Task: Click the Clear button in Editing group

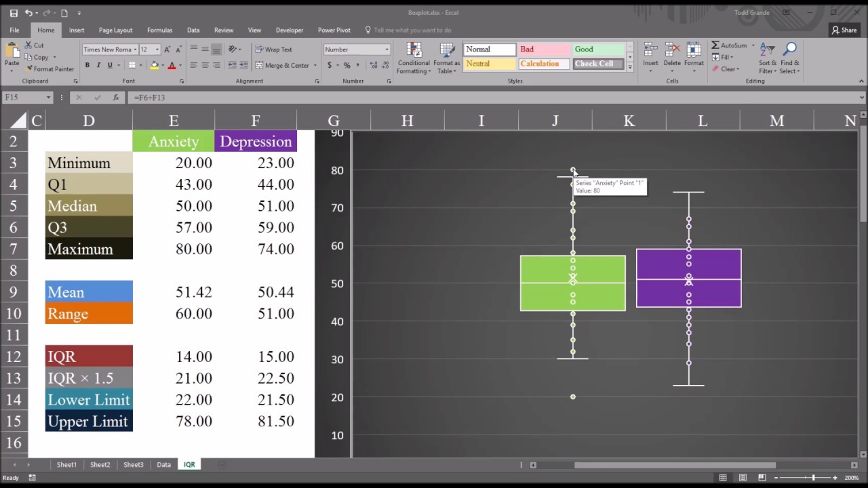Action: 725,68
